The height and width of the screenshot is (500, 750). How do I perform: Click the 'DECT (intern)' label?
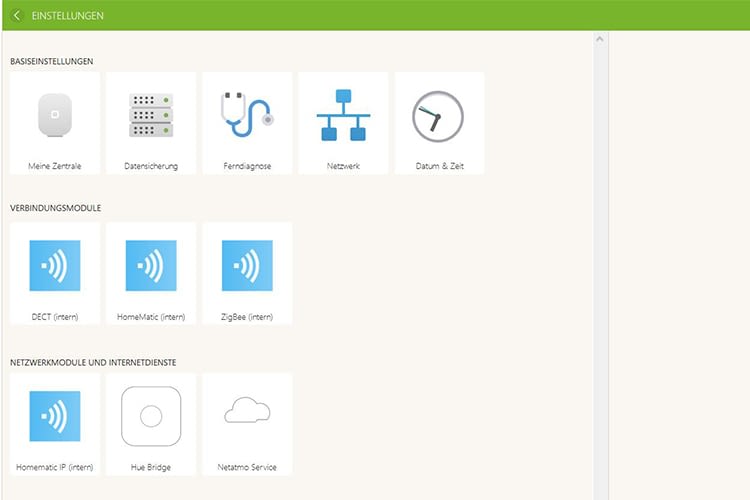pos(55,317)
